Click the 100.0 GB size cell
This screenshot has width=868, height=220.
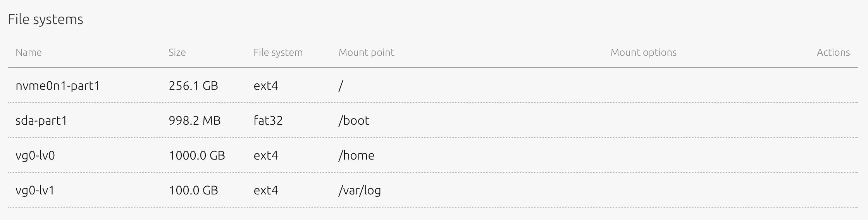pos(193,190)
